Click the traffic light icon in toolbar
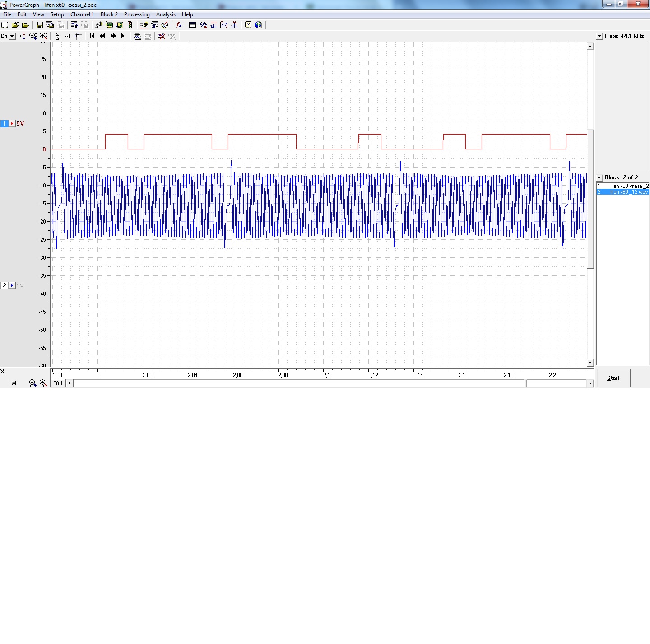 [x=130, y=25]
